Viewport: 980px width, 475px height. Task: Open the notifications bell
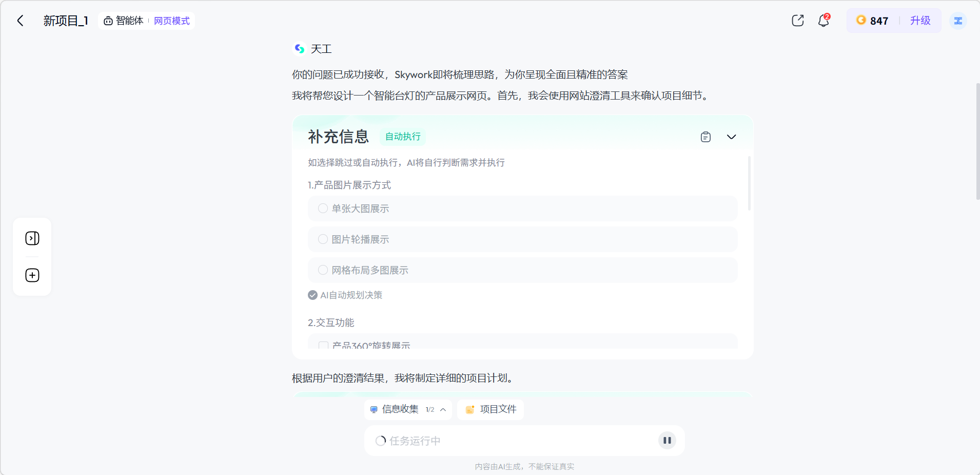point(823,21)
